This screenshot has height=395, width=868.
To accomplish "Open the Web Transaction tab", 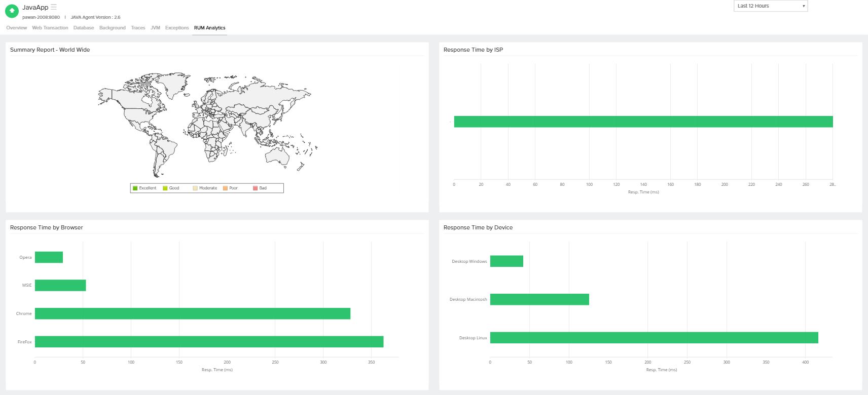I will click(50, 28).
